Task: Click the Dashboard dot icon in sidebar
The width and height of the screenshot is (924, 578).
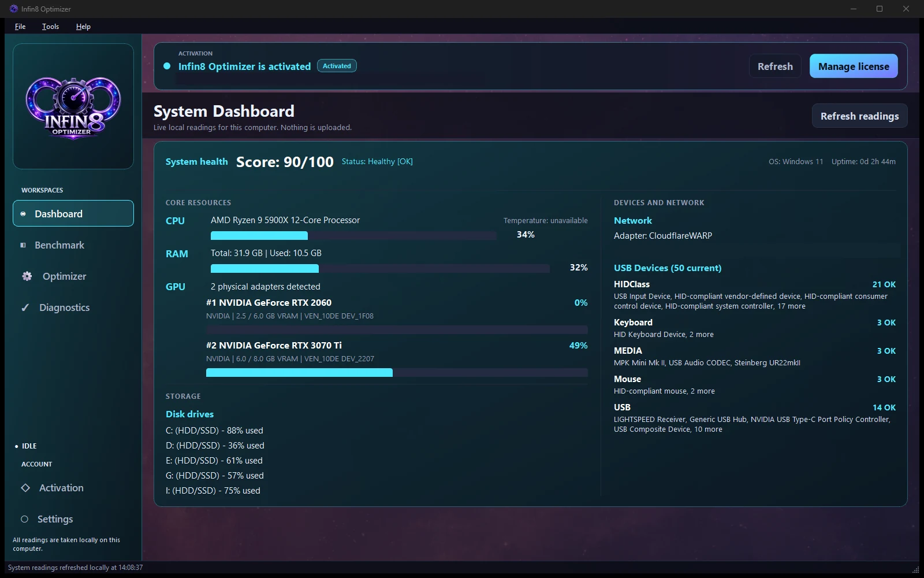Action: click(23, 214)
